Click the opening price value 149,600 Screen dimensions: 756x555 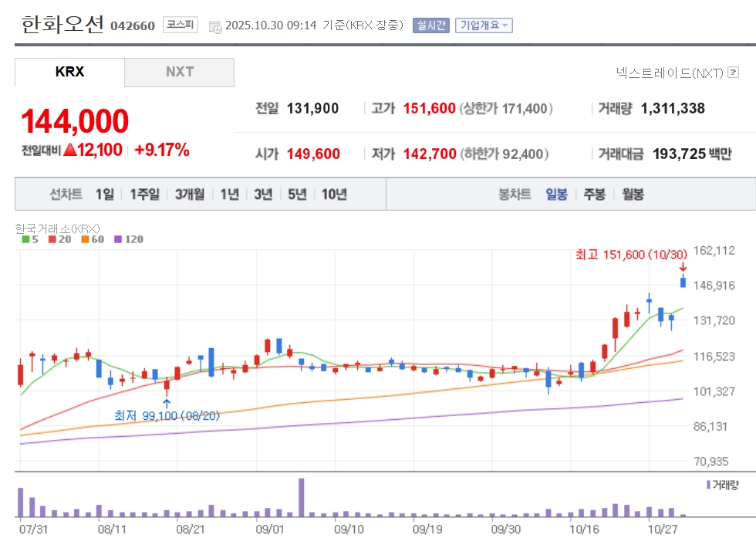pyautogui.click(x=313, y=154)
